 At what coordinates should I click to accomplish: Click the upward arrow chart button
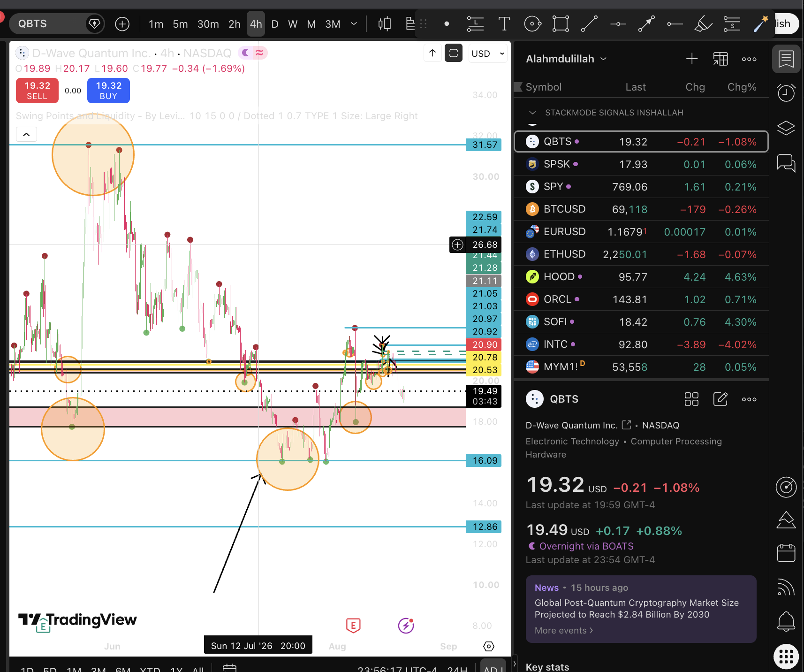432,53
